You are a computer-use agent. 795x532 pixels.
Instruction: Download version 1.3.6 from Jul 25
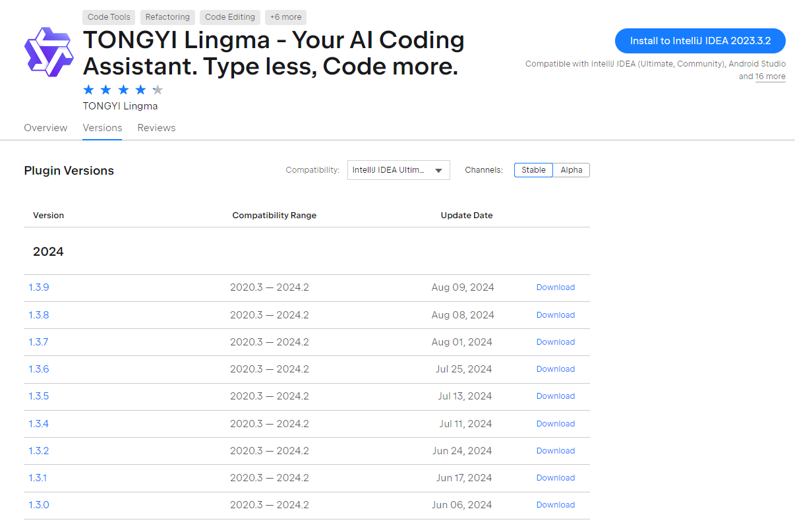pyautogui.click(x=555, y=369)
